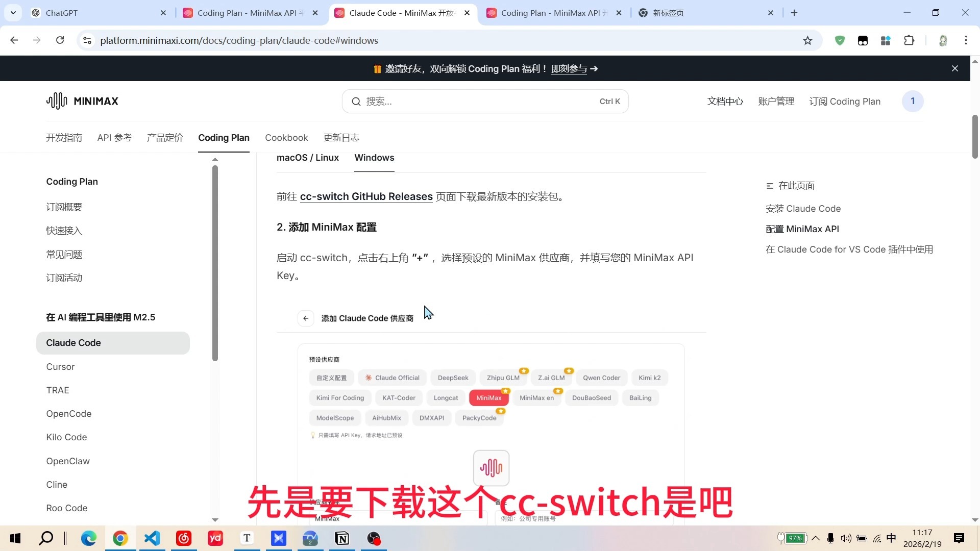Screen dimensions: 980x551
Task: Open Visual Studio Code from taskbar
Action: pyautogui.click(x=152, y=538)
